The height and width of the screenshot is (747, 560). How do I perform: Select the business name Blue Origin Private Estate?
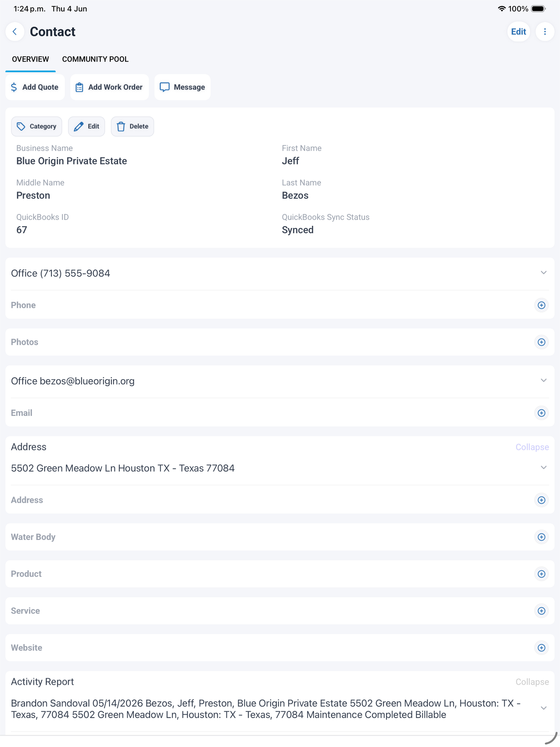click(x=72, y=161)
